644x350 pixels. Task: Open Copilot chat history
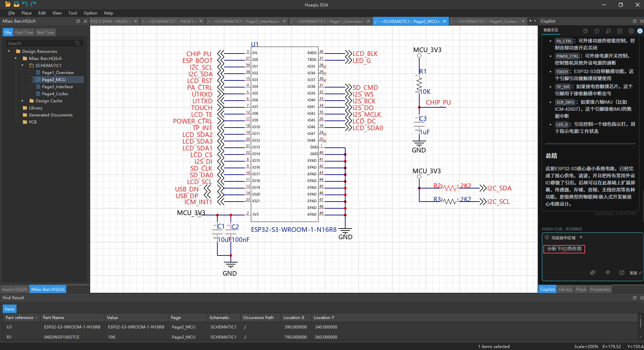585,31
